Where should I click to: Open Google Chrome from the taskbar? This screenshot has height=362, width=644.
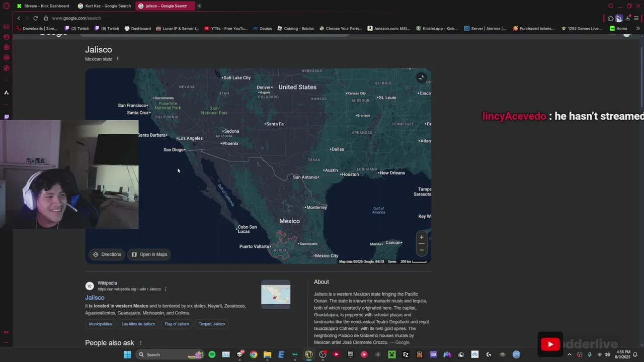pyautogui.click(x=254, y=354)
